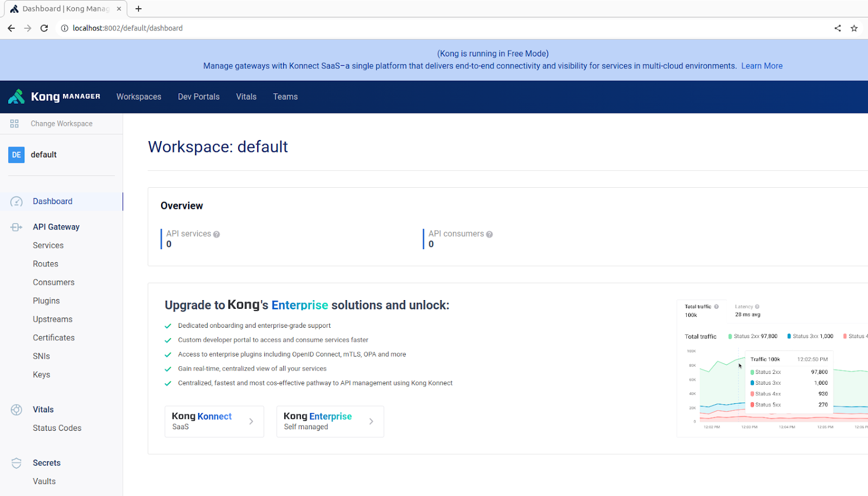Image resolution: width=868 pixels, height=496 pixels.
Task: Click Learn More link in banner
Action: coord(762,66)
